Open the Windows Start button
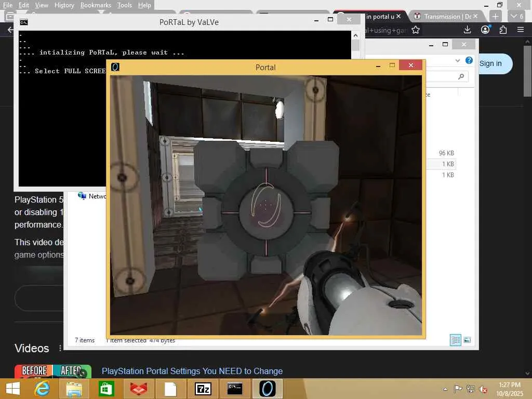 [x=13, y=389]
